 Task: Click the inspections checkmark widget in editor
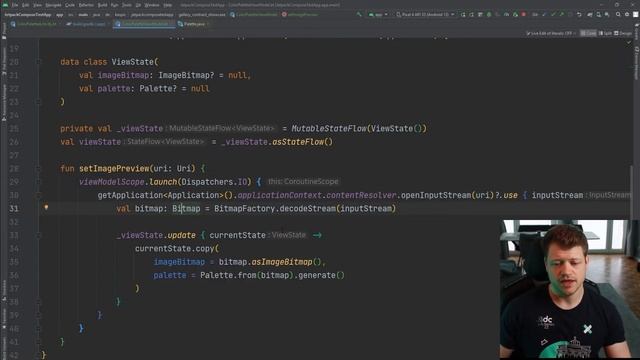(x=629, y=42)
